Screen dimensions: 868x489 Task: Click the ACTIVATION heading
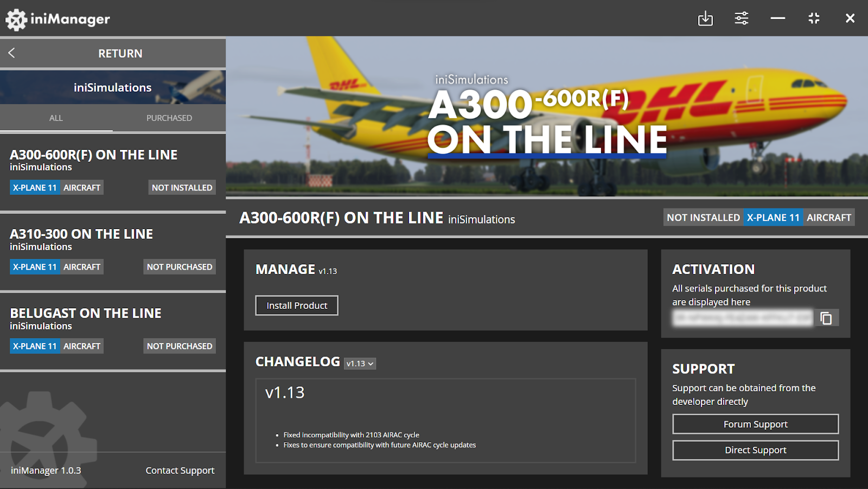[713, 269]
